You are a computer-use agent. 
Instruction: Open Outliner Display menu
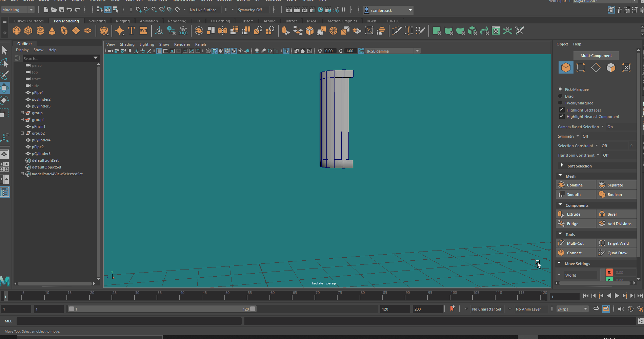(x=22, y=50)
